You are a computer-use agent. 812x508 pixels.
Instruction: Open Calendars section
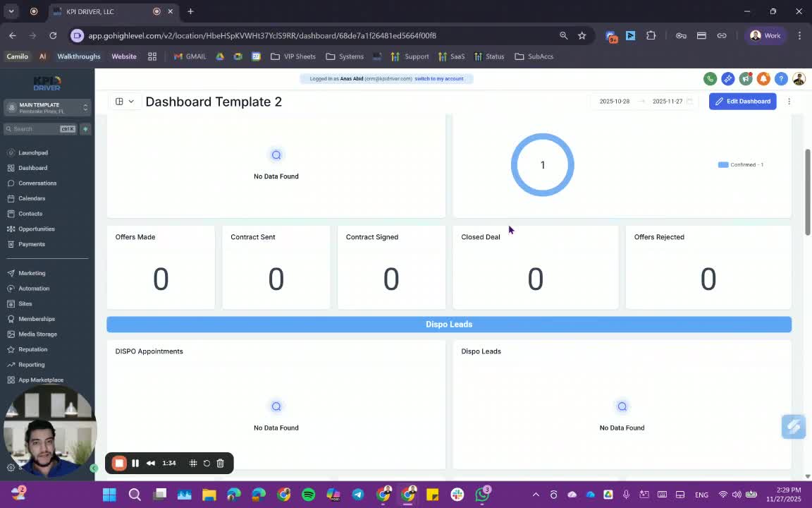(x=32, y=198)
